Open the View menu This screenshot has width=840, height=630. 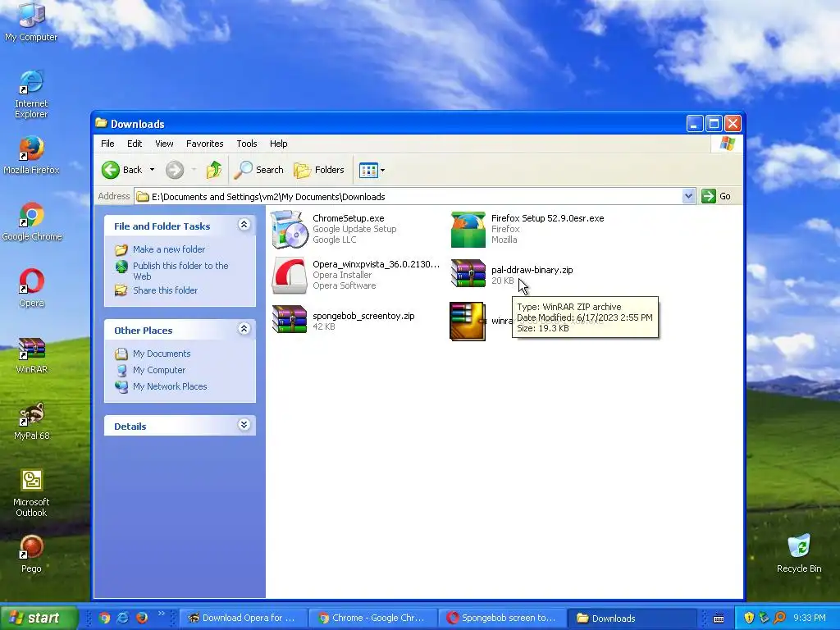164,144
